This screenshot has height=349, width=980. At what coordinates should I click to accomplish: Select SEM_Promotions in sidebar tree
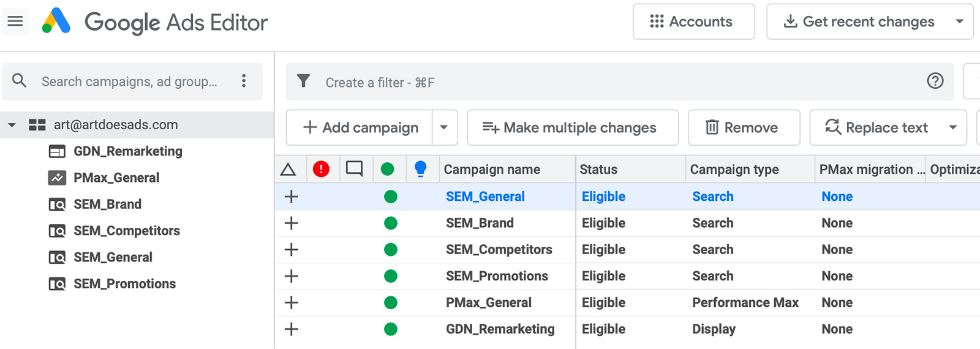click(124, 283)
